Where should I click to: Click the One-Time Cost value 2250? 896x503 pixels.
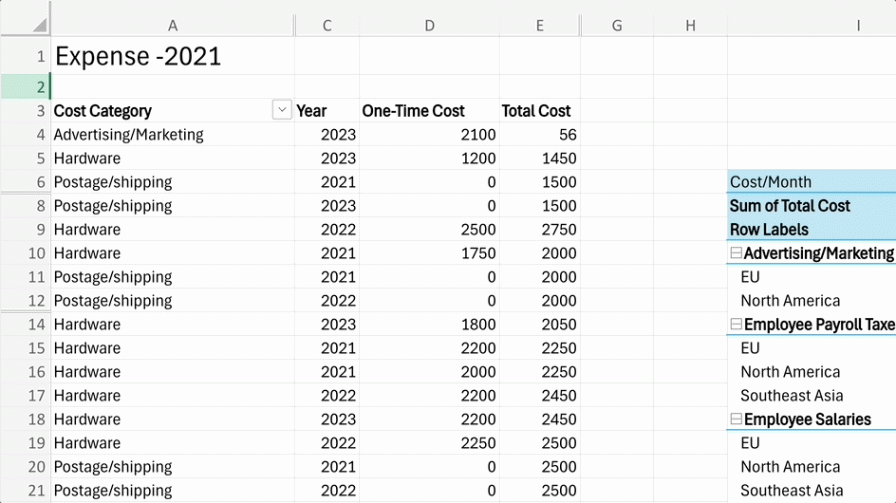(x=429, y=443)
